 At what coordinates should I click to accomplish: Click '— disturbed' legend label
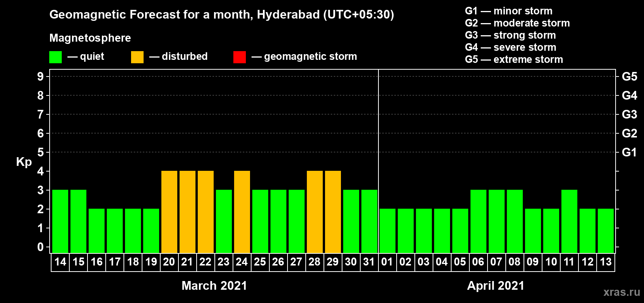[x=178, y=56]
